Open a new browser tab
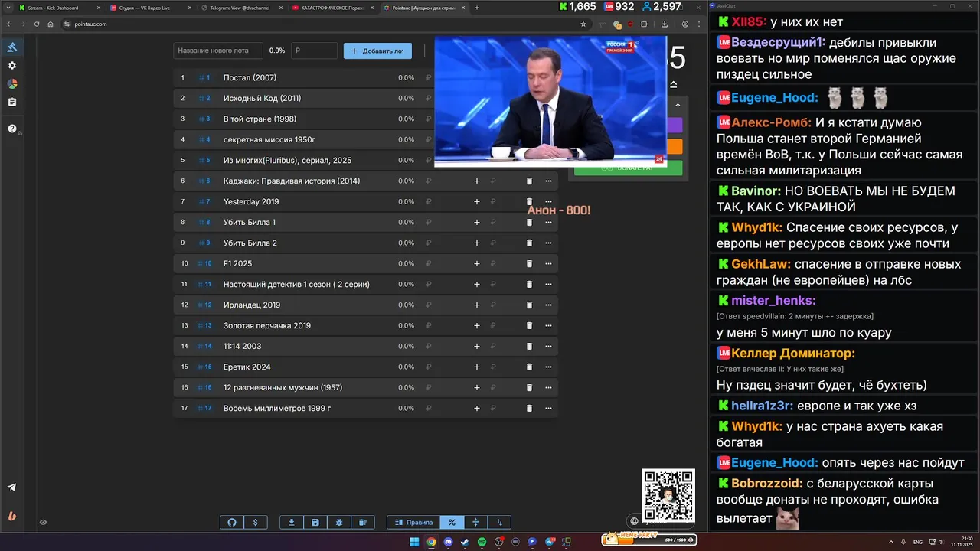The image size is (980, 551). pos(477,8)
